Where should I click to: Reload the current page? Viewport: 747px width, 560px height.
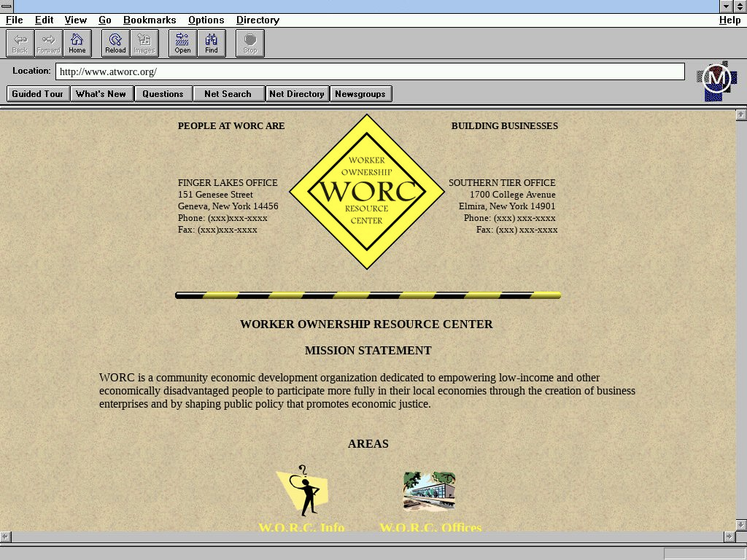pyautogui.click(x=115, y=43)
